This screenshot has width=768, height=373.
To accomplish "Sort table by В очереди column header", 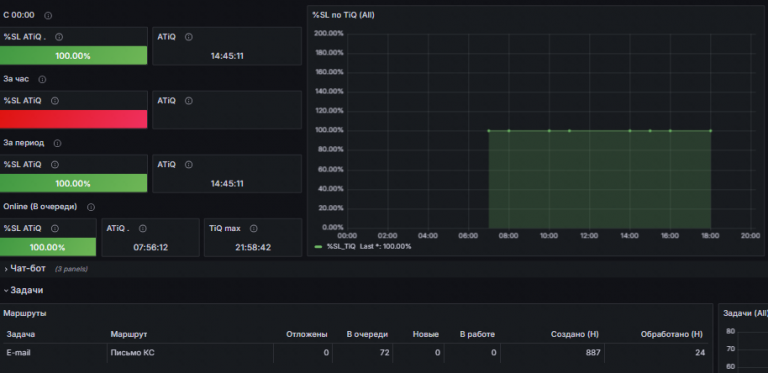I will (367, 334).
